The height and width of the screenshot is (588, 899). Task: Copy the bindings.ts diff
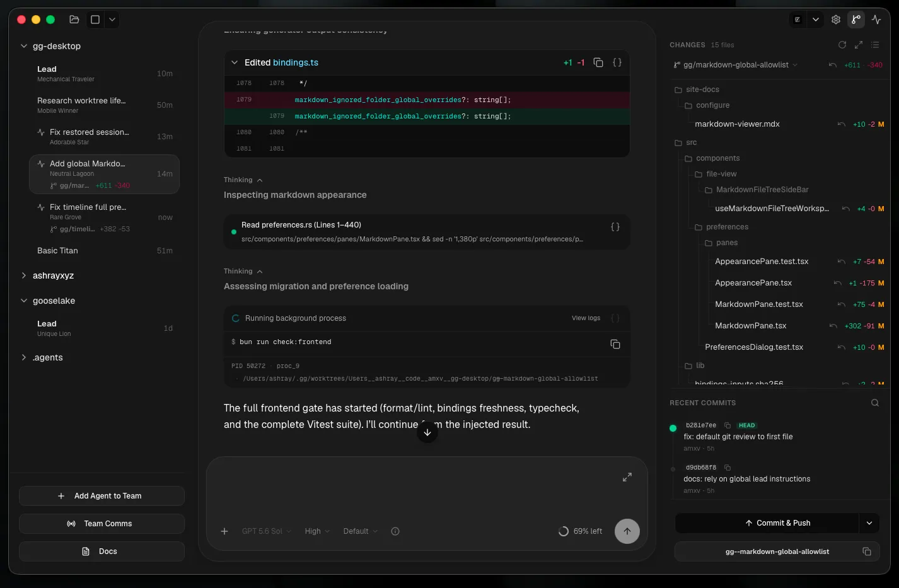tap(598, 62)
